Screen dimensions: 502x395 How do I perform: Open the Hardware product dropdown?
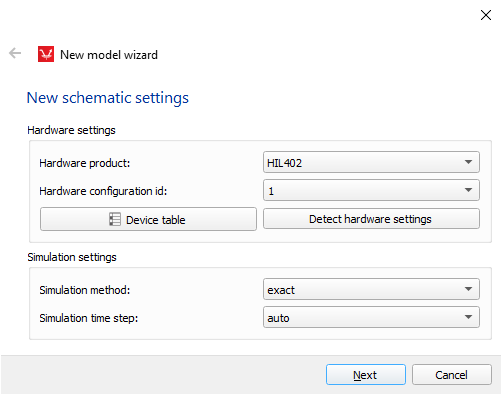(371, 162)
